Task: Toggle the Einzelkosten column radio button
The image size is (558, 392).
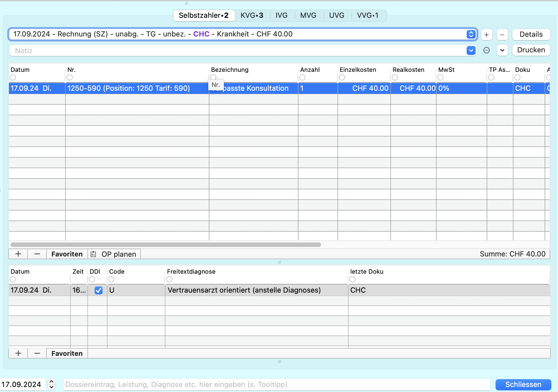Action: tap(342, 77)
